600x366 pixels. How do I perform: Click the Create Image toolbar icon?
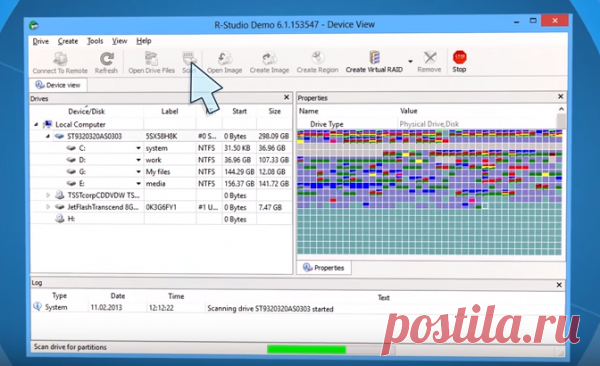(x=269, y=58)
